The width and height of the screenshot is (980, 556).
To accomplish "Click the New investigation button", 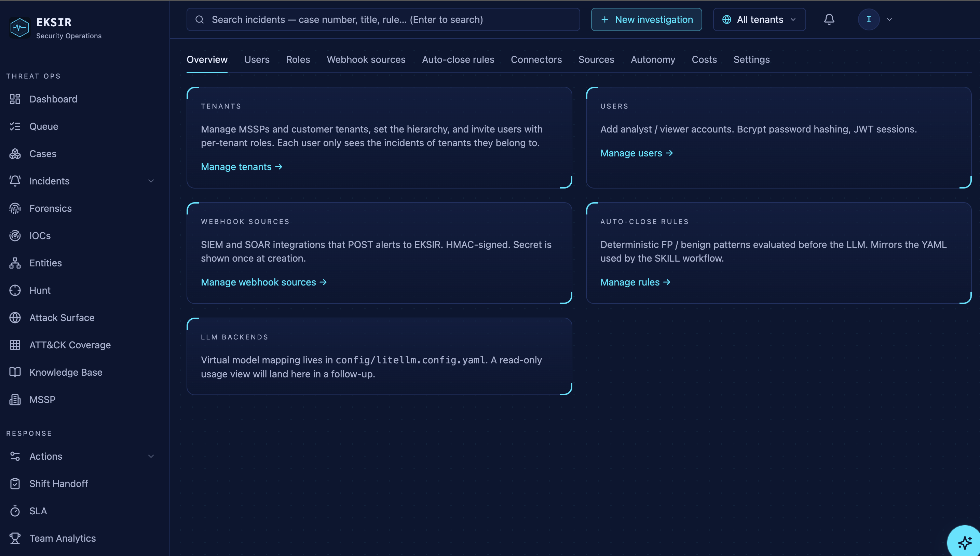I will 646,19.
